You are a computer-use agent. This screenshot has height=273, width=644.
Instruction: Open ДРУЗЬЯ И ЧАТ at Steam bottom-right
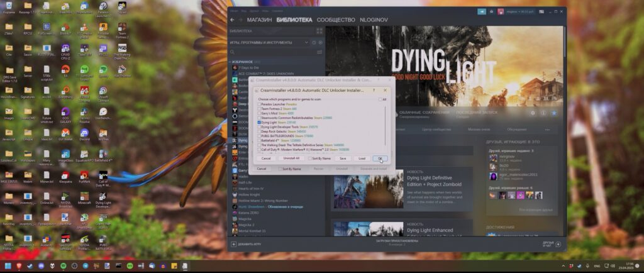(x=552, y=244)
